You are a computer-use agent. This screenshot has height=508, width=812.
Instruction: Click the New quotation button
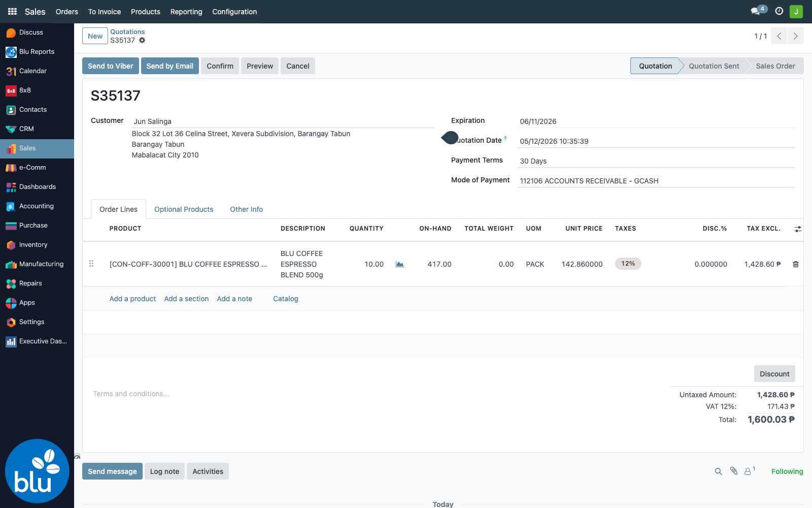[x=95, y=36]
